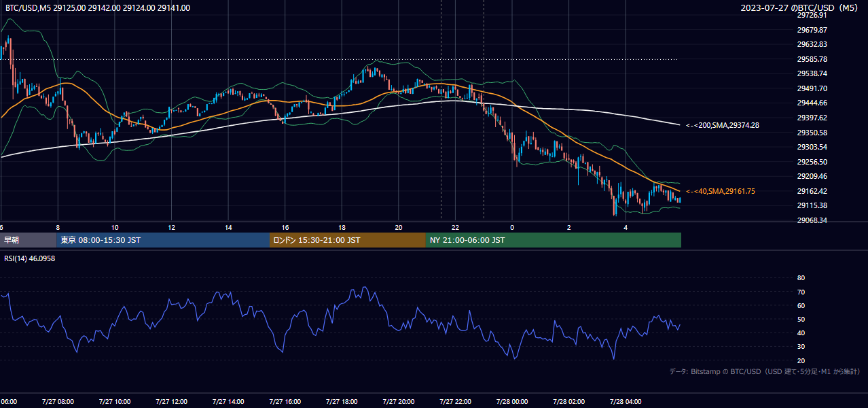Click hour label 10 under price chart
This screenshot has width=868, height=408.
(115, 227)
